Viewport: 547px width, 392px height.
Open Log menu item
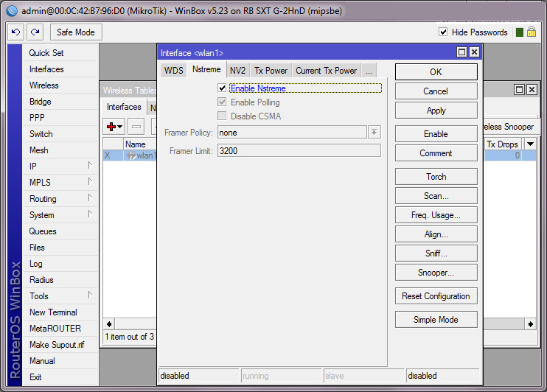(x=60, y=264)
